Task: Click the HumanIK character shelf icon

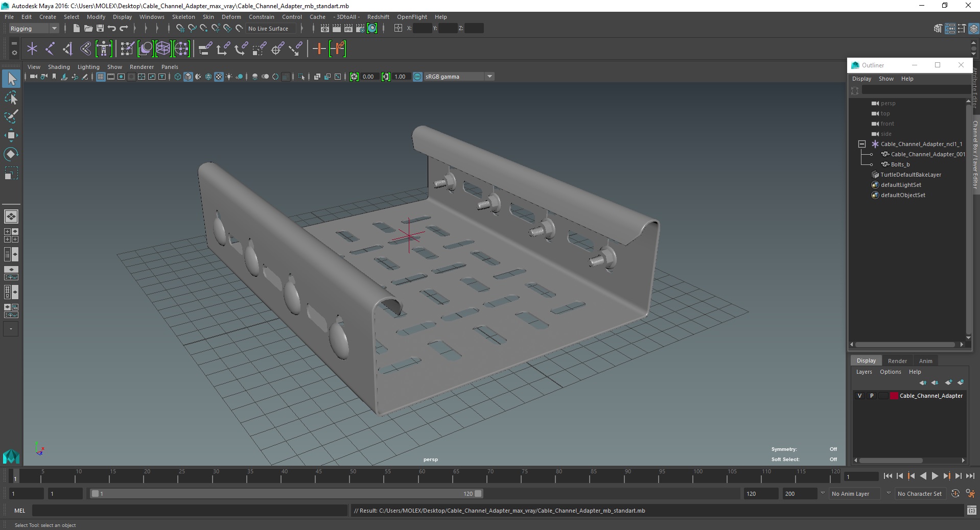Action: pyautogui.click(x=104, y=49)
